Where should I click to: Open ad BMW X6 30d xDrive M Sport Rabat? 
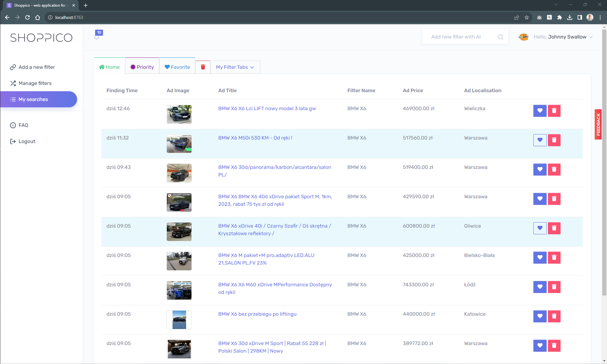(272, 347)
